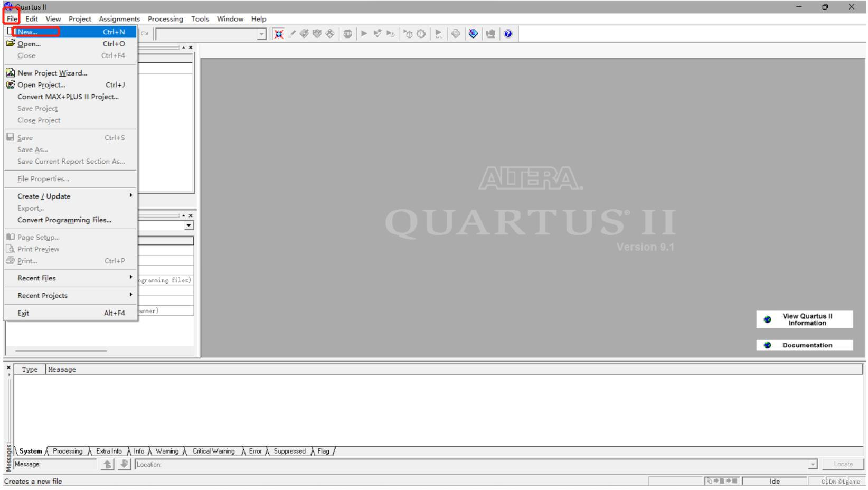
Task: Click the Locate button
Action: tap(843, 464)
